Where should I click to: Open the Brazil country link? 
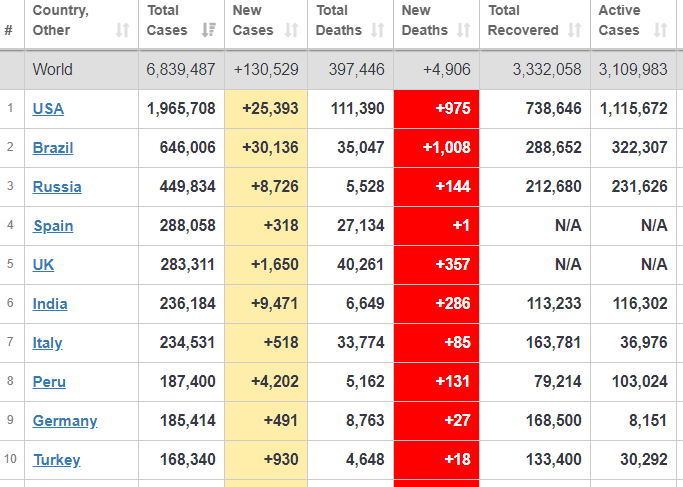pos(53,148)
